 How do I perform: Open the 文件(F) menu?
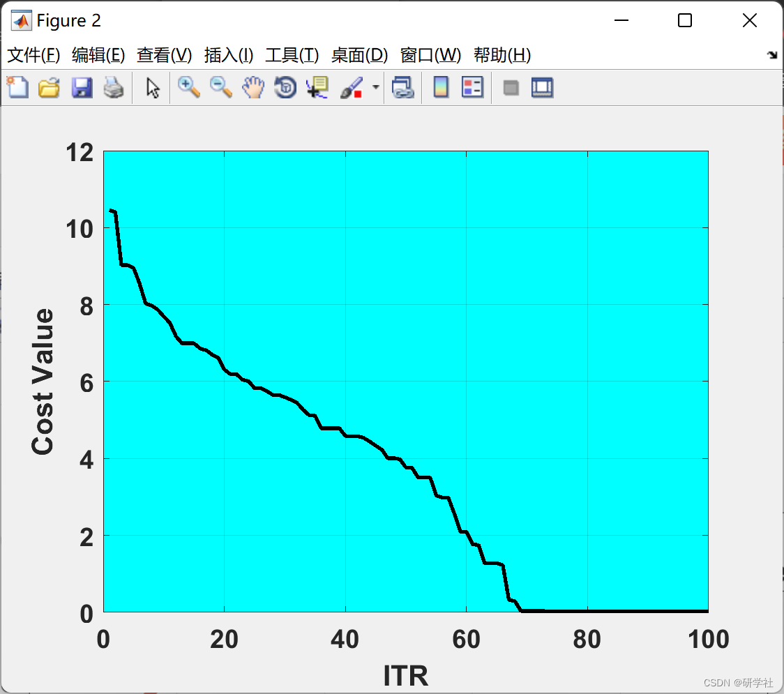[x=33, y=55]
